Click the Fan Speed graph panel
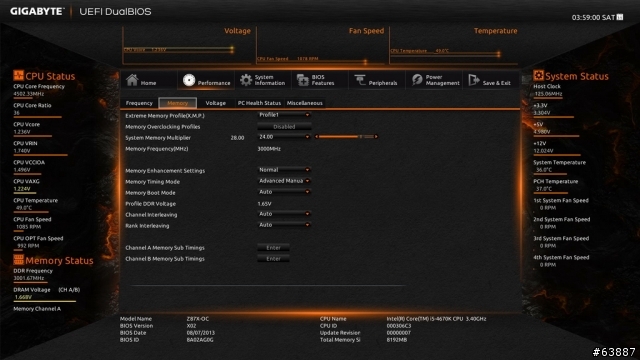The height and width of the screenshot is (360, 640). pos(320,45)
